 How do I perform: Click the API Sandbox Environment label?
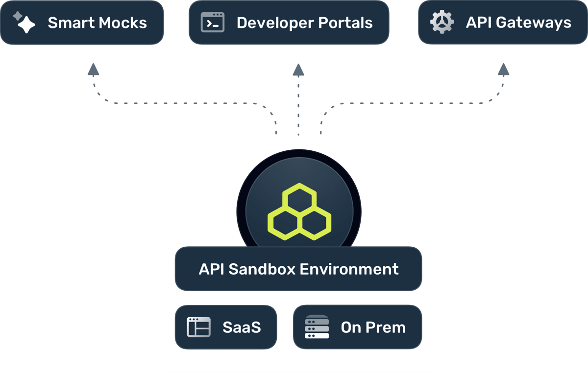point(298,269)
